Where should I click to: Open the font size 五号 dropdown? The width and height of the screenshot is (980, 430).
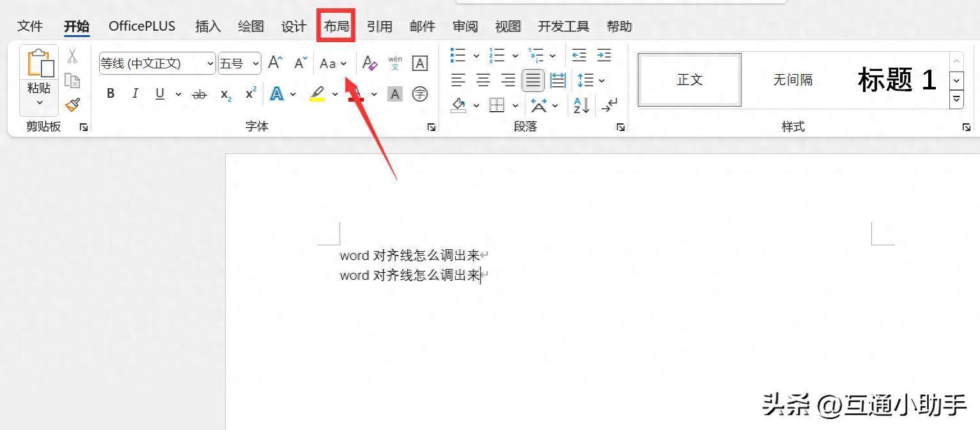click(256, 63)
